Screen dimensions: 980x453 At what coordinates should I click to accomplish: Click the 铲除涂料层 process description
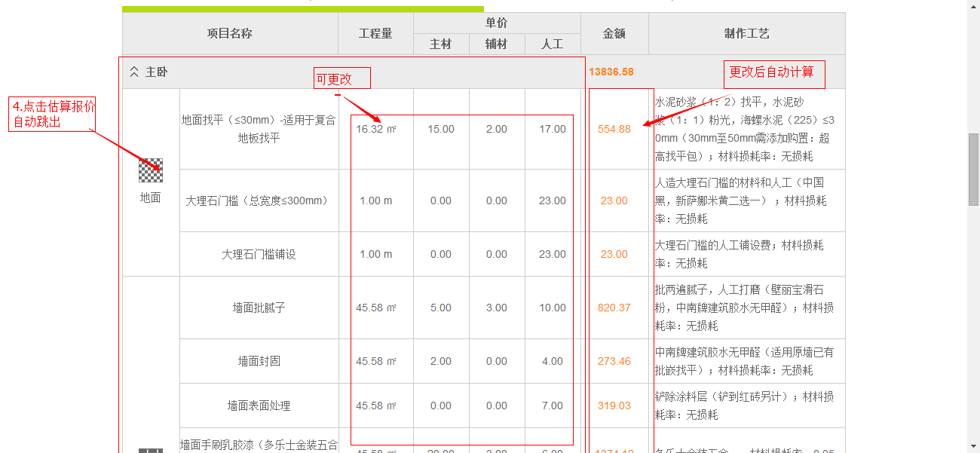pos(746,406)
